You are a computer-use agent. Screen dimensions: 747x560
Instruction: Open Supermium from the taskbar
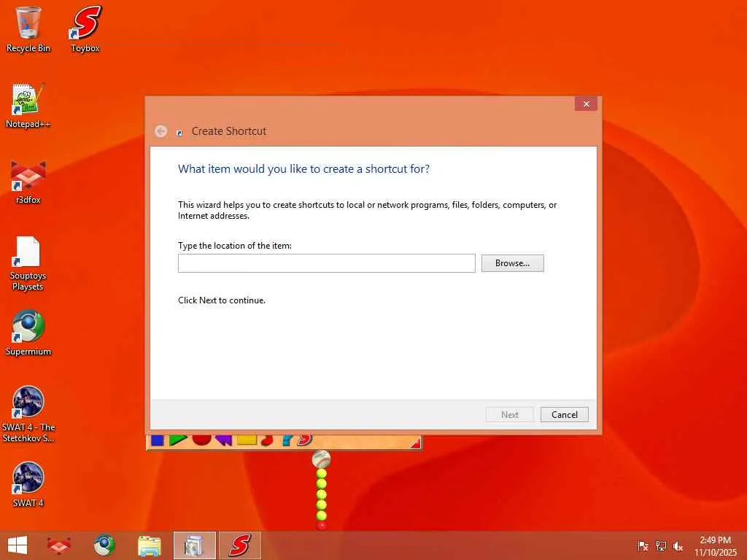tap(104, 545)
